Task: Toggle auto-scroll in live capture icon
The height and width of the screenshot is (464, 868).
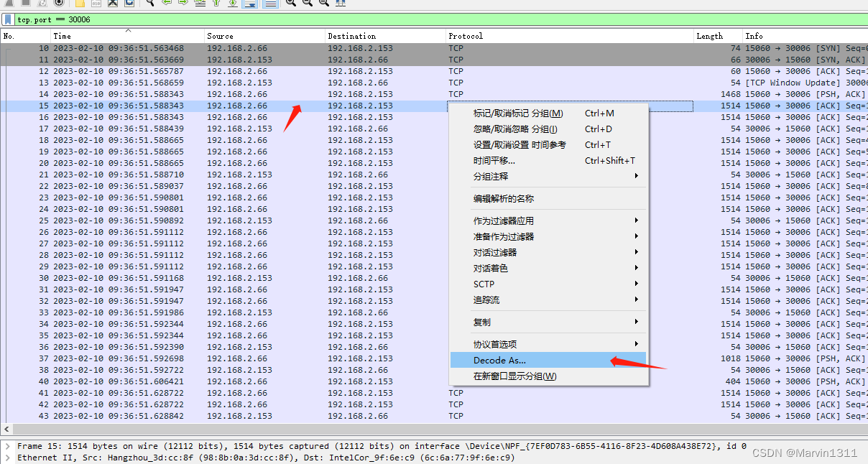Action: 249,3
